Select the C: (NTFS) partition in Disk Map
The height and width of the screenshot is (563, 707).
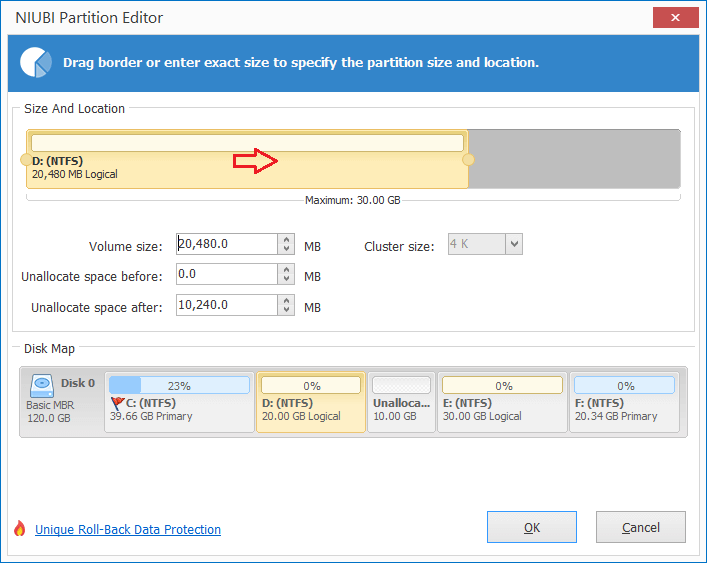(179, 402)
